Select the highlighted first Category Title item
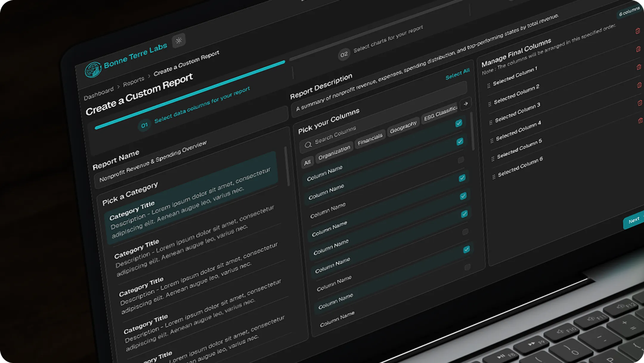 (x=192, y=198)
